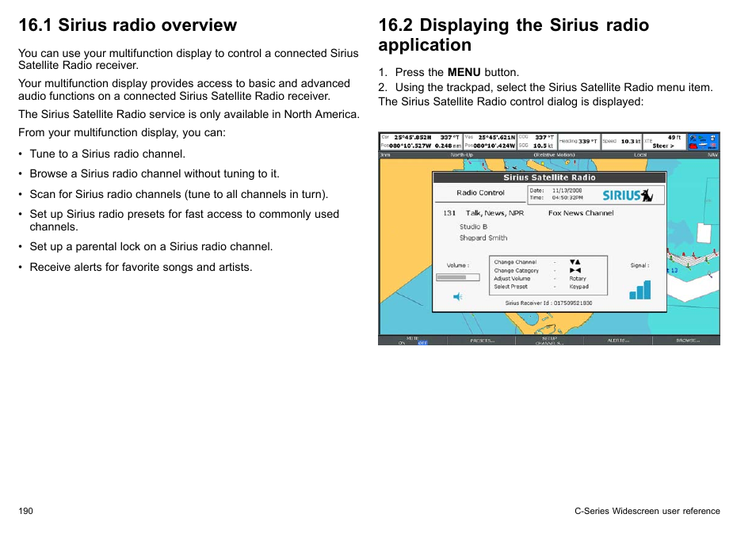The width and height of the screenshot is (756, 533).
Task: Click the (Relative Motion) chart status label
Action: click(554, 155)
